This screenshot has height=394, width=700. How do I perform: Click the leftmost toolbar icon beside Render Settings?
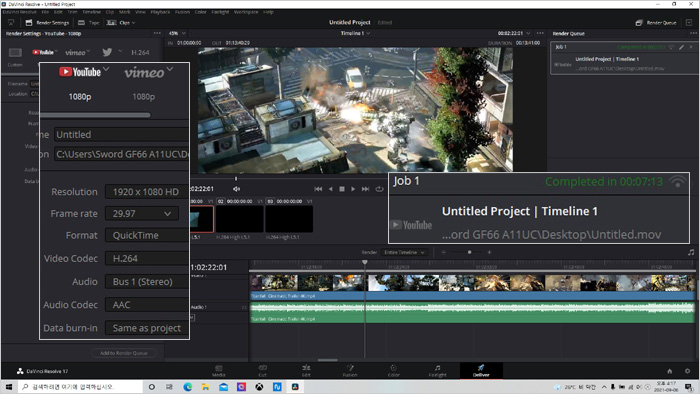[11, 22]
